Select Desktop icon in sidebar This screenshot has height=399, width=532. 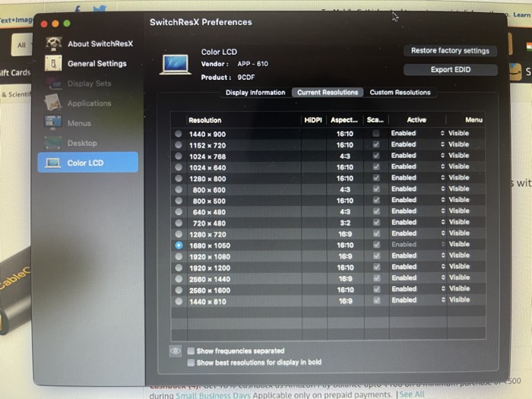(x=53, y=143)
